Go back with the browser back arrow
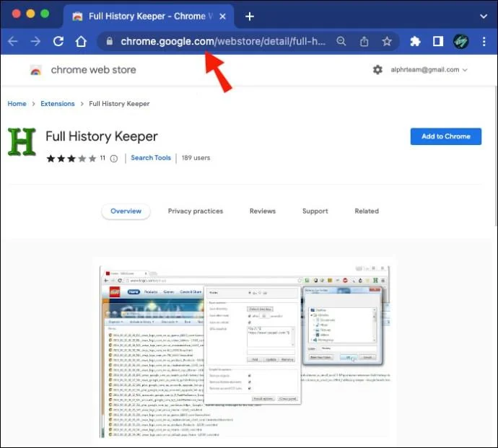Viewport: 498px width, 448px height. click(x=13, y=41)
